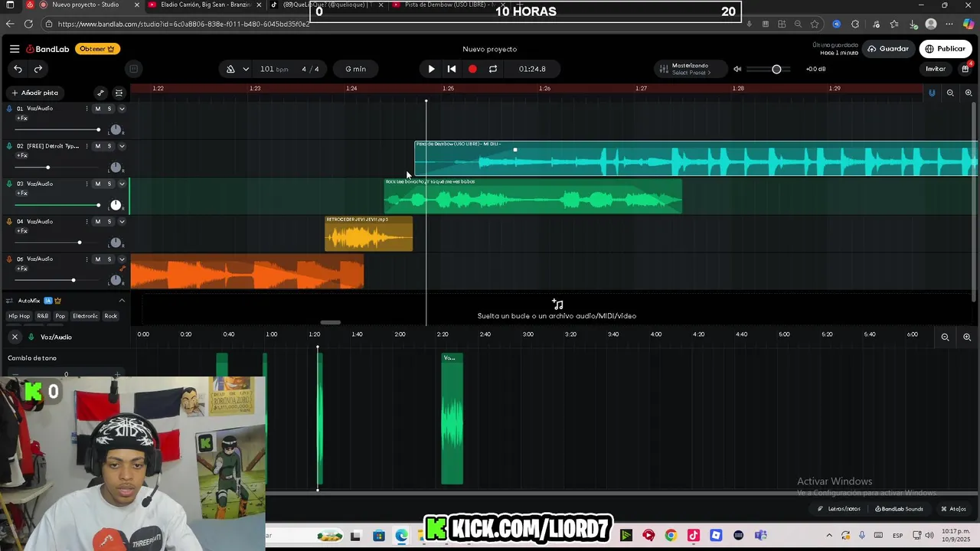This screenshot has height=551, width=980.
Task: Change the 4/4 time signature
Action: pyautogui.click(x=310, y=69)
